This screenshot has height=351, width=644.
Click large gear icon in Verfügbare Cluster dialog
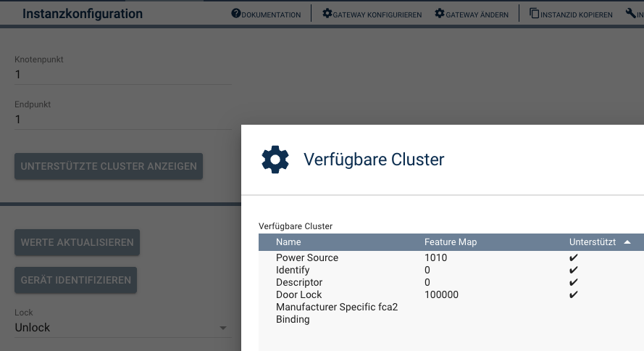275,160
